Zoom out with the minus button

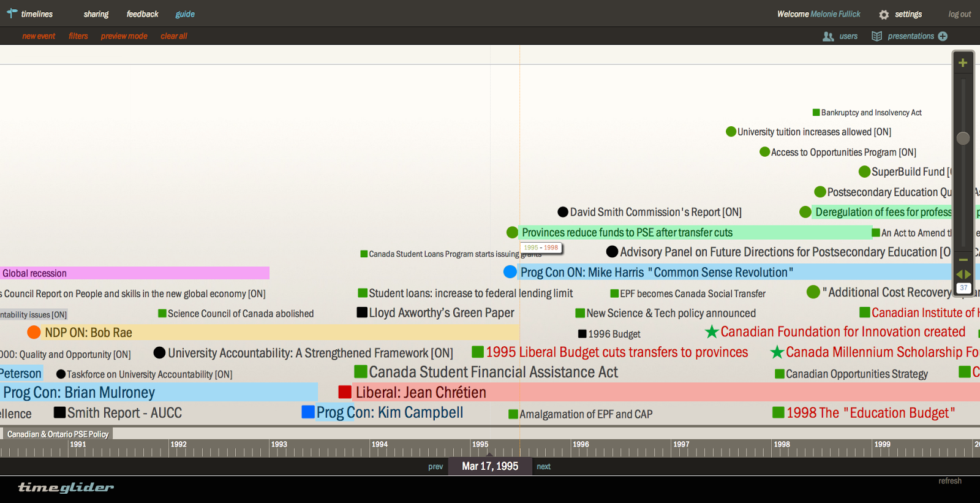963,260
